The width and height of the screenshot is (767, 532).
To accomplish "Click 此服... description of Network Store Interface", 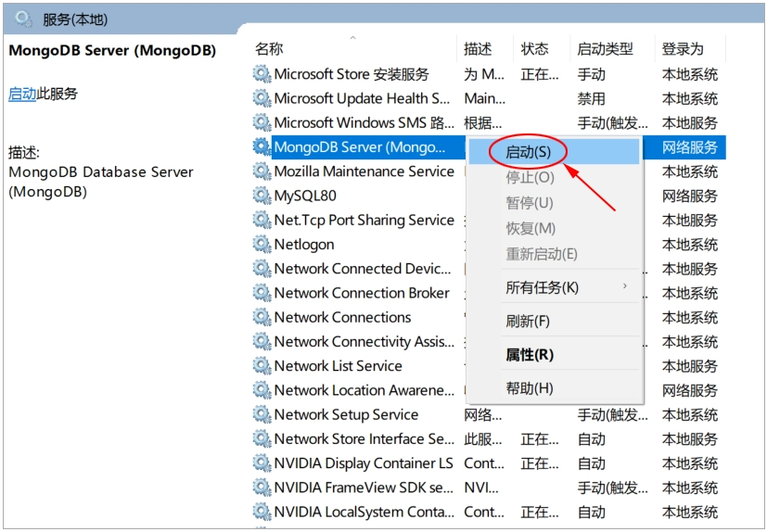I will click(483, 439).
